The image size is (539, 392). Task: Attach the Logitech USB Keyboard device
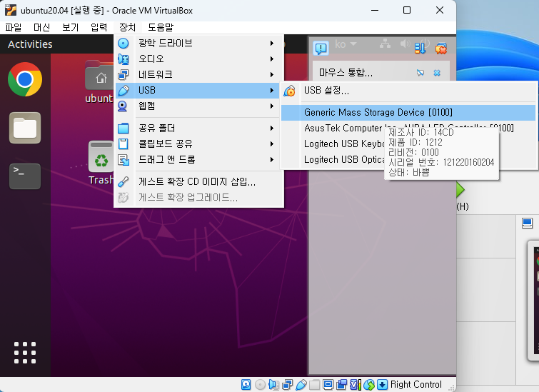(x=344, y=144)
